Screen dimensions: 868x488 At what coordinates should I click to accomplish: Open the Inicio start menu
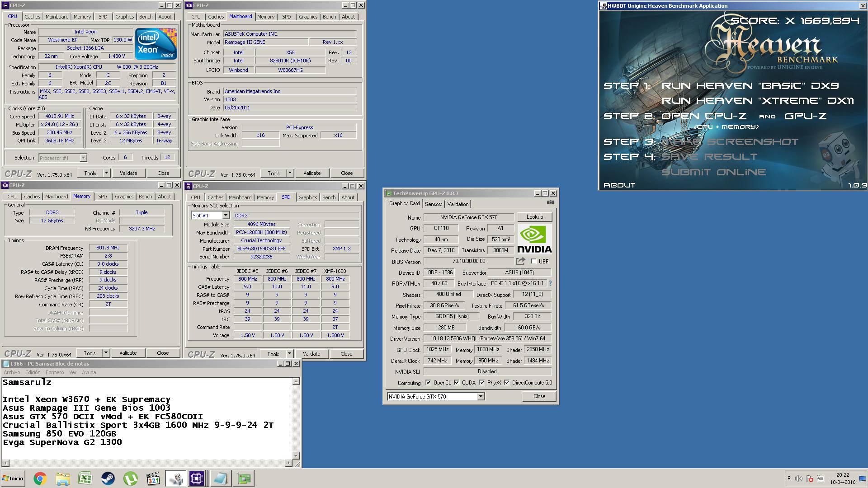click(x=13, y=479)
